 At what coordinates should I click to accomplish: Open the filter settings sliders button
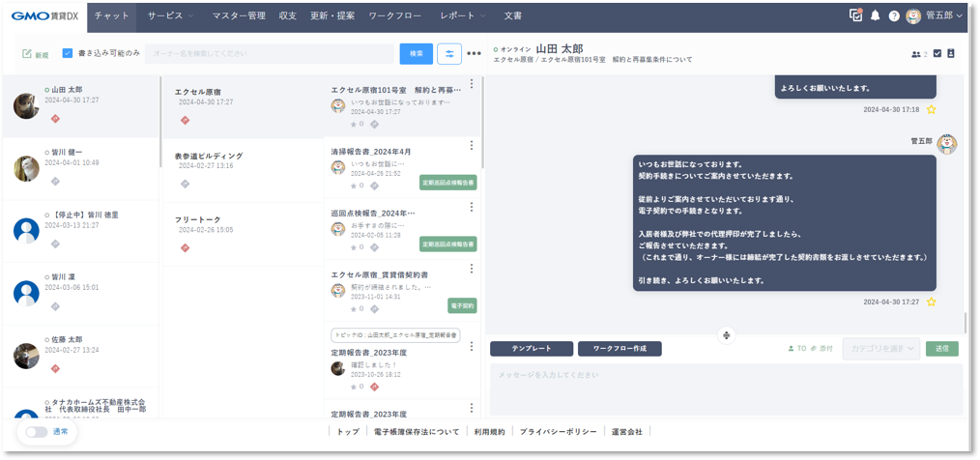449,54
